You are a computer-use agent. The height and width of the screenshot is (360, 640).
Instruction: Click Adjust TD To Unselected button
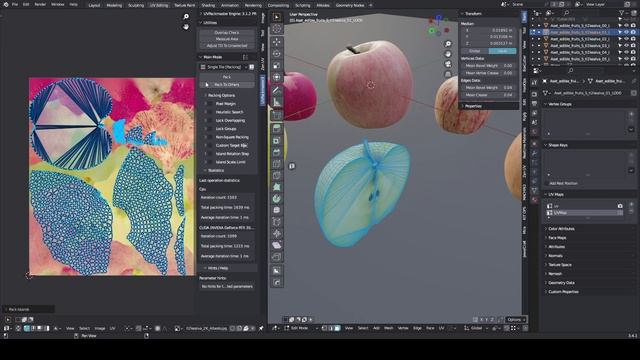tap(227, 46)
